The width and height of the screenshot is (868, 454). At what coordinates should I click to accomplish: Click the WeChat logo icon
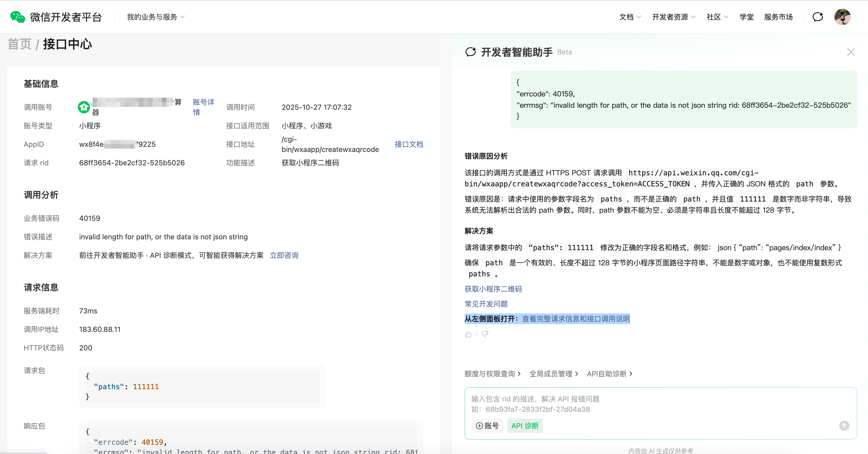[17, 17]
